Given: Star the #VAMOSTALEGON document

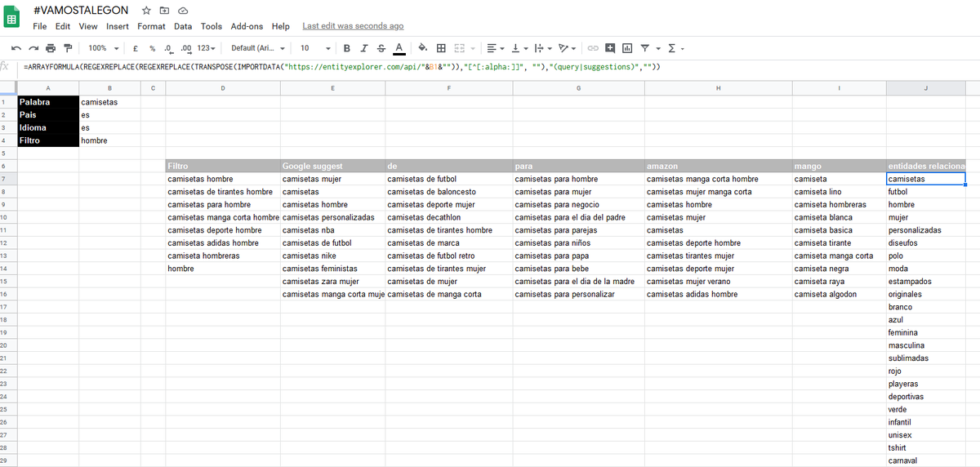Looking at the screenshot, I should (x=146, y=10).
